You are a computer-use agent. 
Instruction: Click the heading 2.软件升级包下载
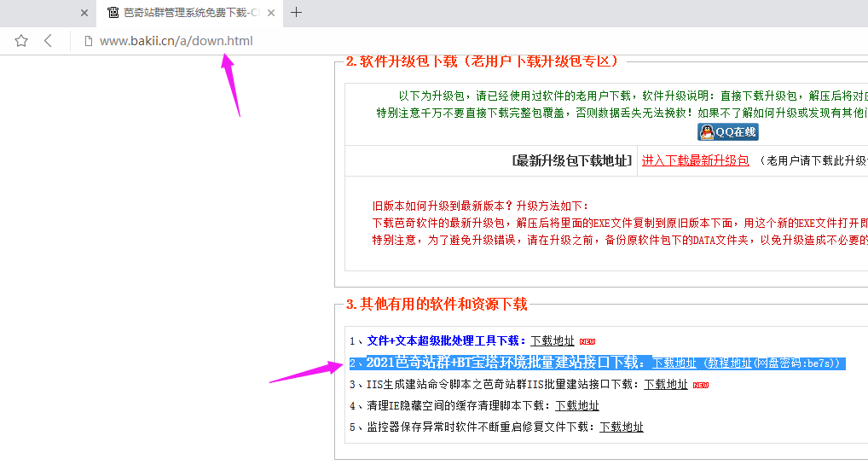482,61
